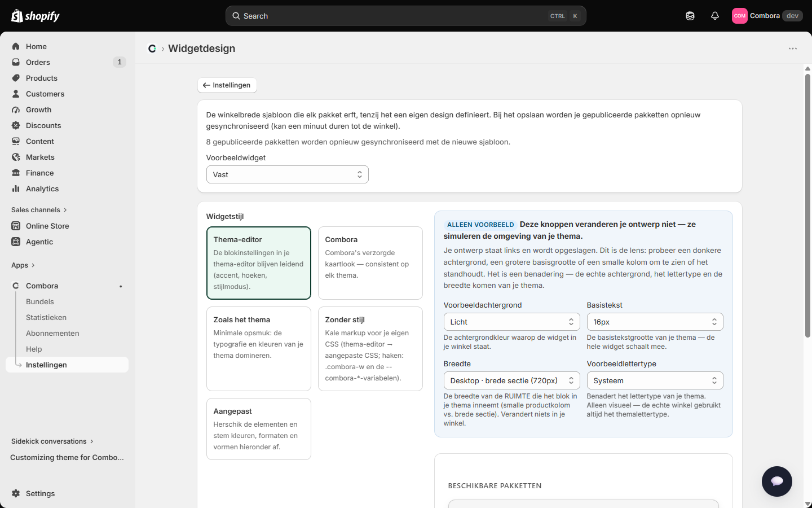Click the Orders count badge 1

120,62
